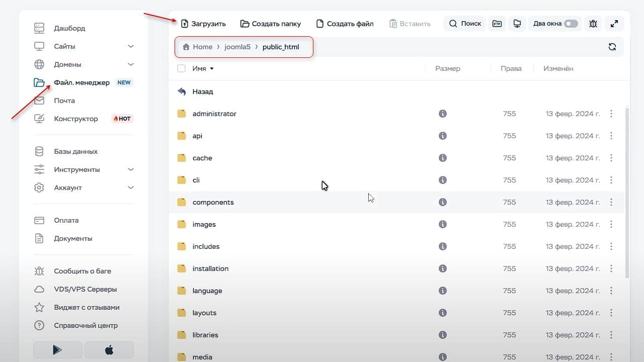The height and width of the screenshot is (362, 644).
Task: Click the Поиск search button
Action: tap(464, 24)
